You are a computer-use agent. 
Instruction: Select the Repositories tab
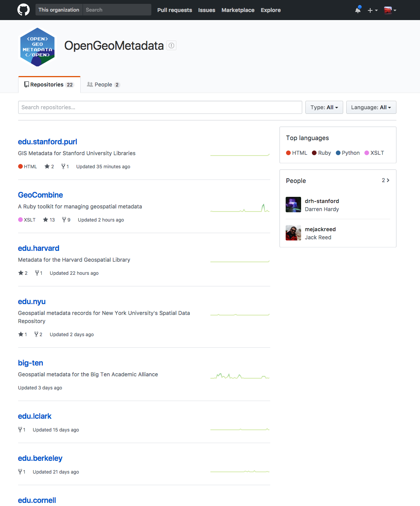[x=49, y=85]
